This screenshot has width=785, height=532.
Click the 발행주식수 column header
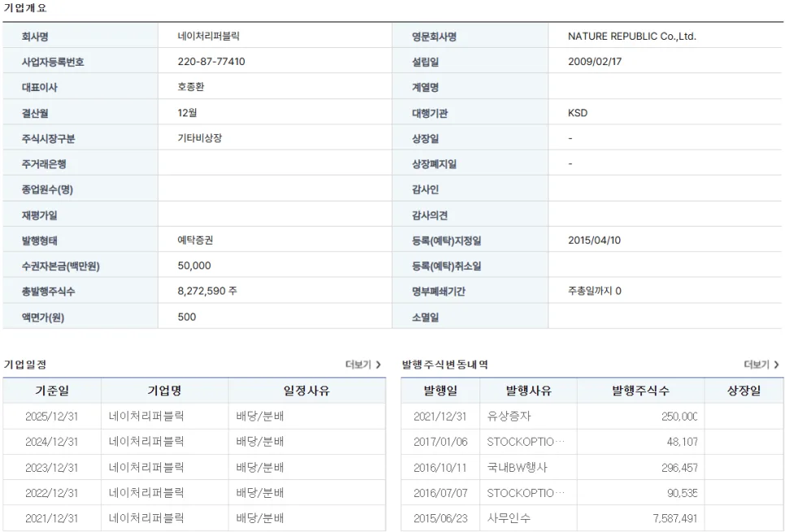click(641, 391)
